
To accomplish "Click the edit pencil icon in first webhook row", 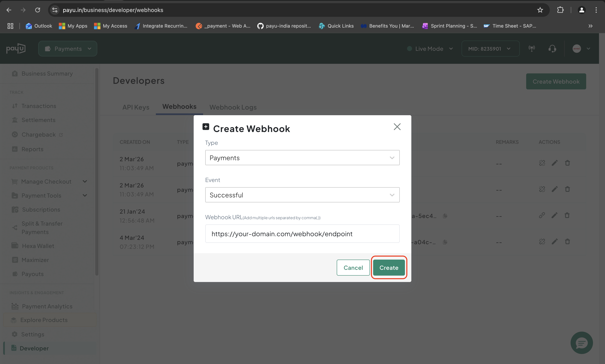I will (554, 163).
